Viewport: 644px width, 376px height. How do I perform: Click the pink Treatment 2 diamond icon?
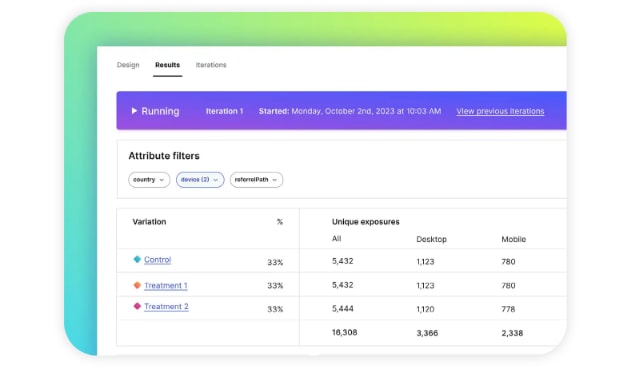click(x=137, y=306)
